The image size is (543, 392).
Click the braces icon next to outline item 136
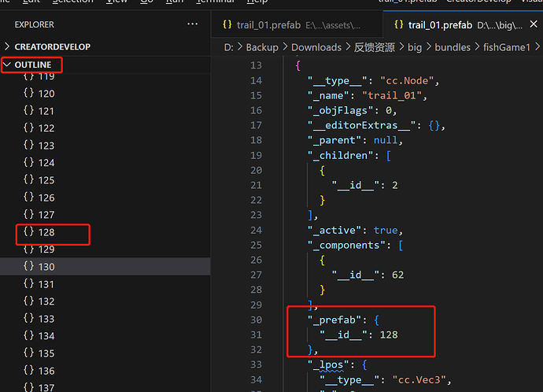coord(29,371)
